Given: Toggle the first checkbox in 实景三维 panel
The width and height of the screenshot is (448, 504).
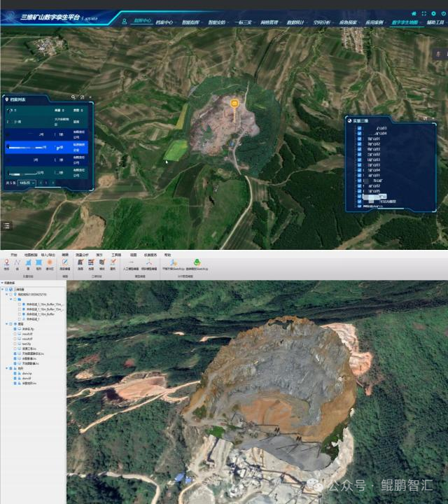Looking at the screenshot, I should [x=359, y=129].
